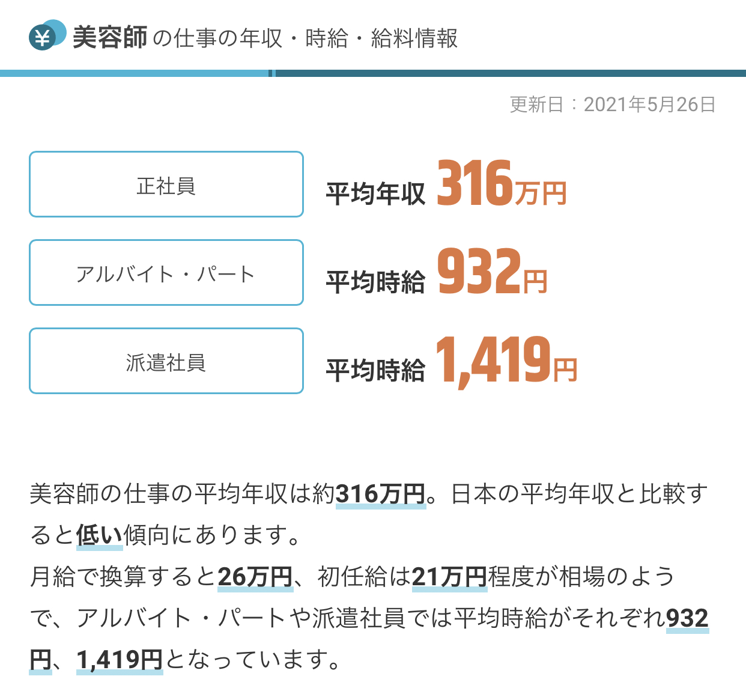Click the dark teal section of header divider

pos(511,73)
